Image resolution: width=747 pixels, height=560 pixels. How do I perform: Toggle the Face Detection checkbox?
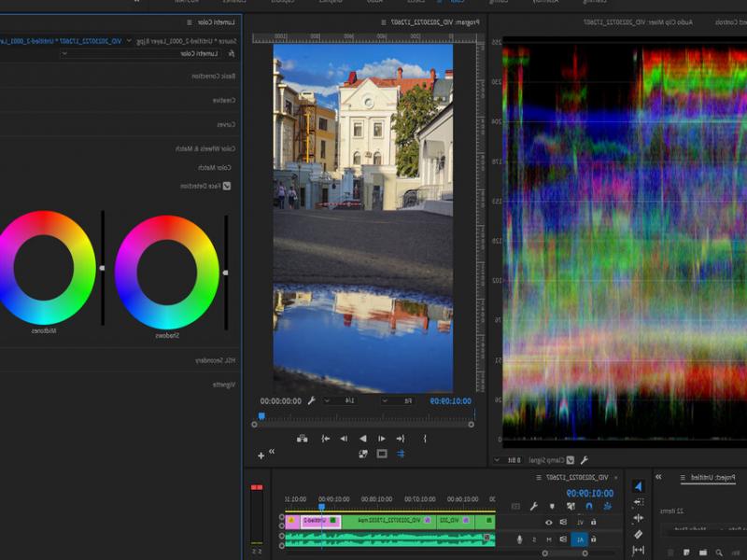click(227, 186)
